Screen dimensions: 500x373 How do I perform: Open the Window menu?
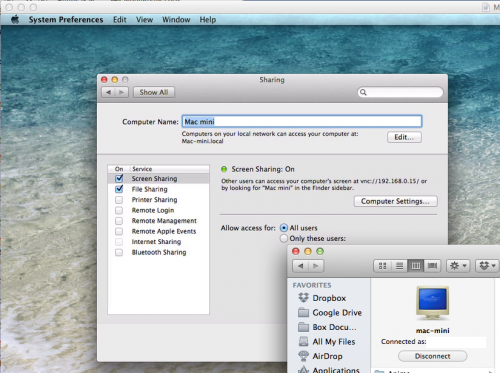(x=176, y=20)
